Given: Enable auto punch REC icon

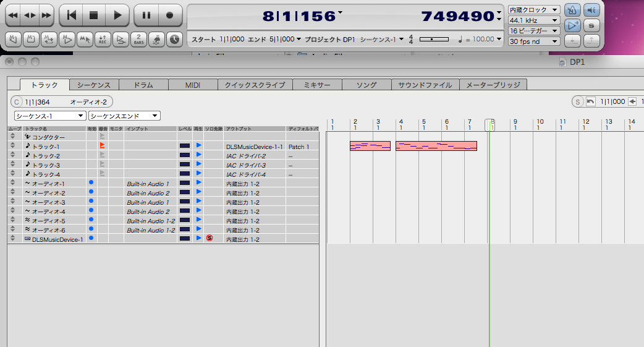Looking at the screenshot, I should pos(103,40).
